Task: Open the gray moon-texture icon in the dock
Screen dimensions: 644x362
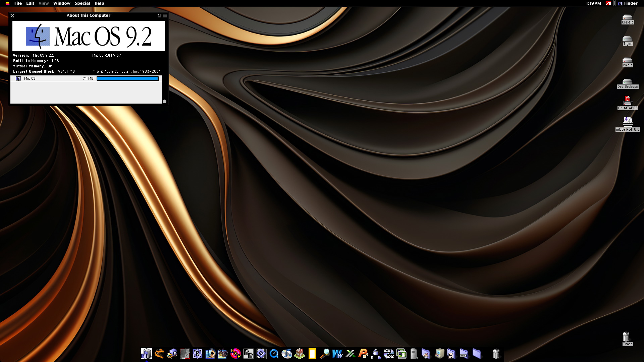Action: [x=185, y=354]
